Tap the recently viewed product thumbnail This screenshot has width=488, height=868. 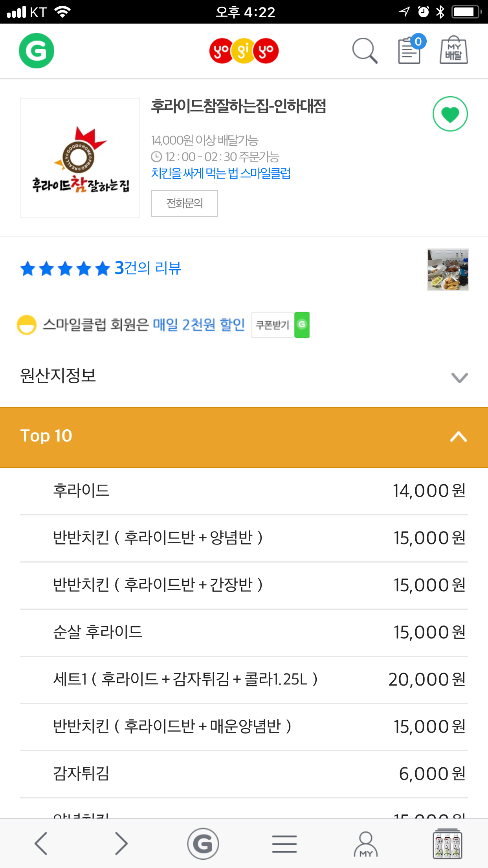[x=448, y=844]
